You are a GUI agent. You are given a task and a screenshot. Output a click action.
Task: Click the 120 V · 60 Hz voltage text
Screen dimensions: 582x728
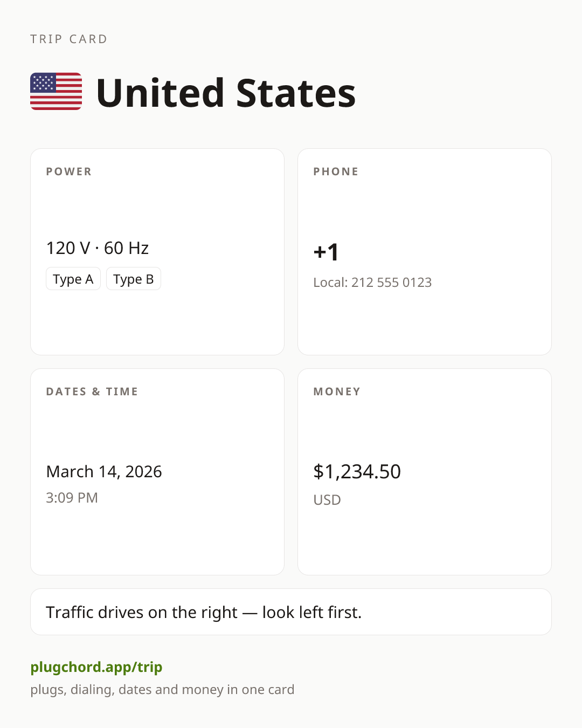98,248
